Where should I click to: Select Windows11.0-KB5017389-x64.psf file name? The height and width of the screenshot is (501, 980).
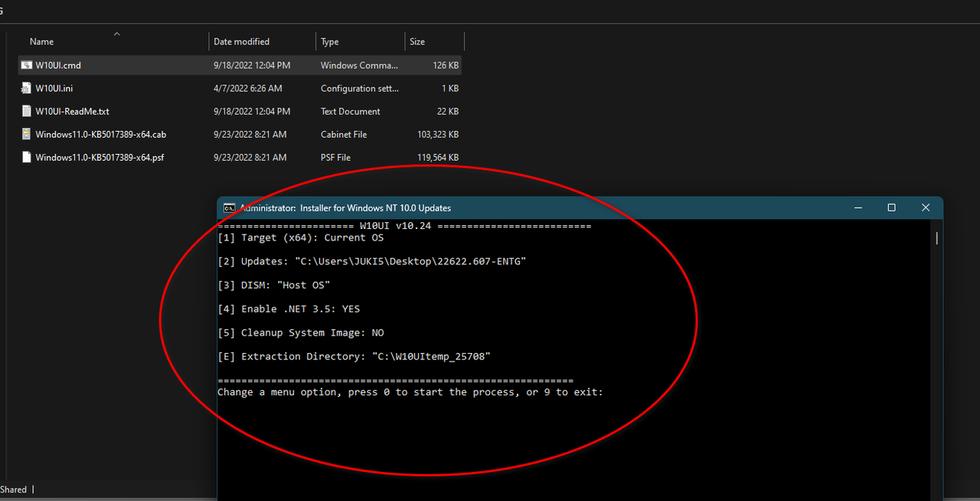coord(100,157)
